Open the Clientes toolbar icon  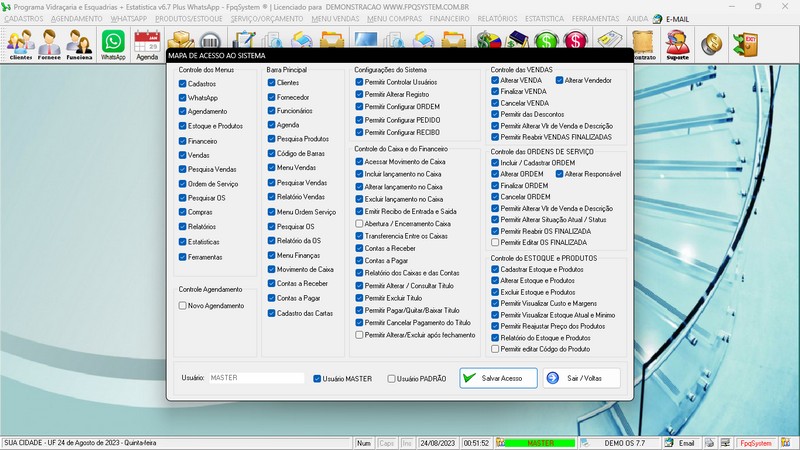click(x=20, y=45)
